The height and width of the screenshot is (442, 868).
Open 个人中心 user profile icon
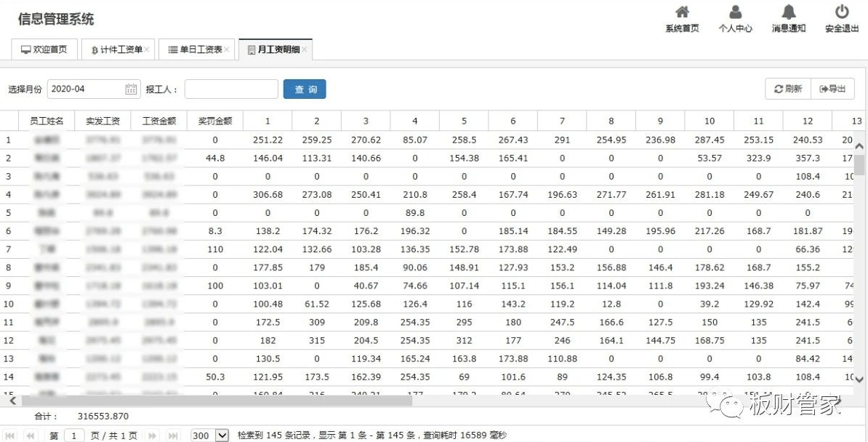[736, 12]
